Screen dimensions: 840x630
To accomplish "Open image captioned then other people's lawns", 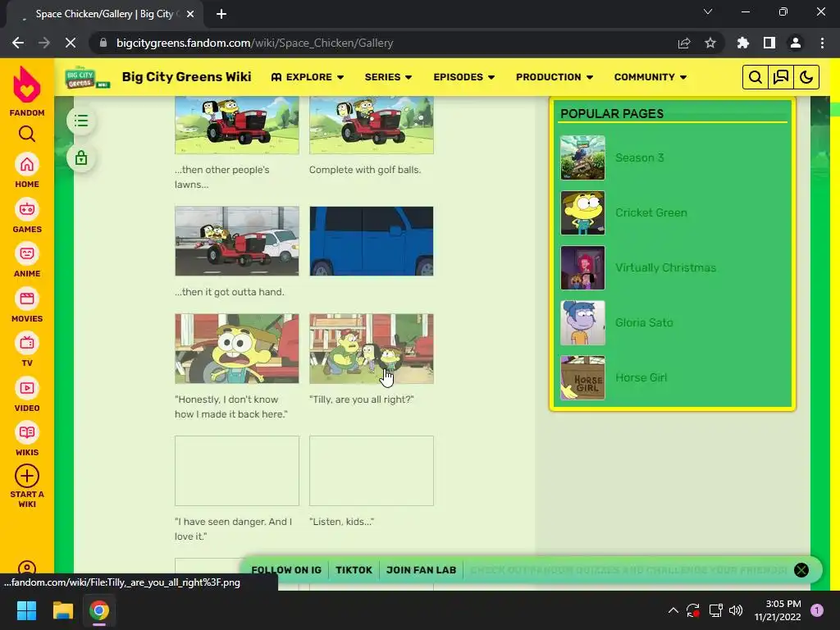I will click(x=237, y=126).
